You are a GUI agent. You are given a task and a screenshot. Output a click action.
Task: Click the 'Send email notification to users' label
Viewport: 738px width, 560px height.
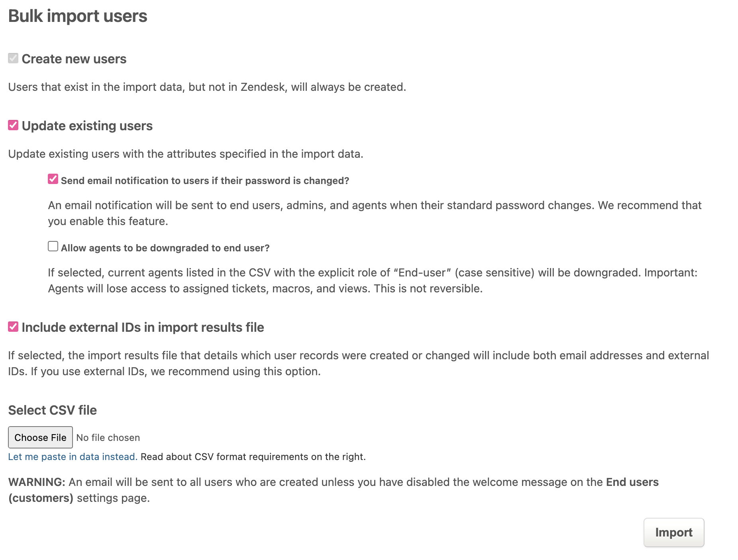[205, 181]
